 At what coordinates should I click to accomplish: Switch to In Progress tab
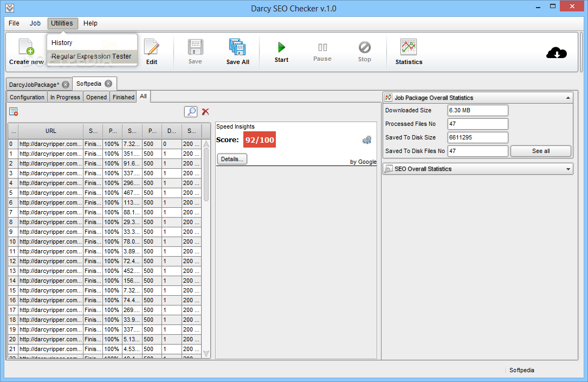click(x=65, y=97)
